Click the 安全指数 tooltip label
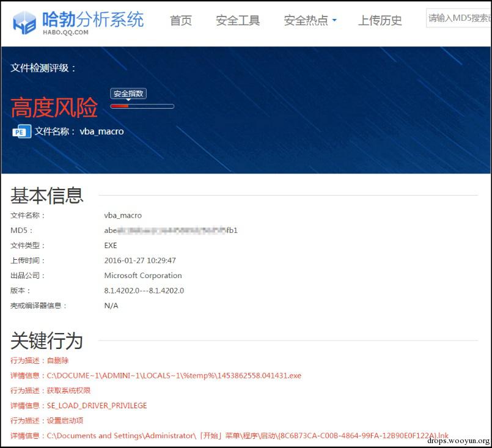Viewport: 492px width, 448px height. [128, 94]
